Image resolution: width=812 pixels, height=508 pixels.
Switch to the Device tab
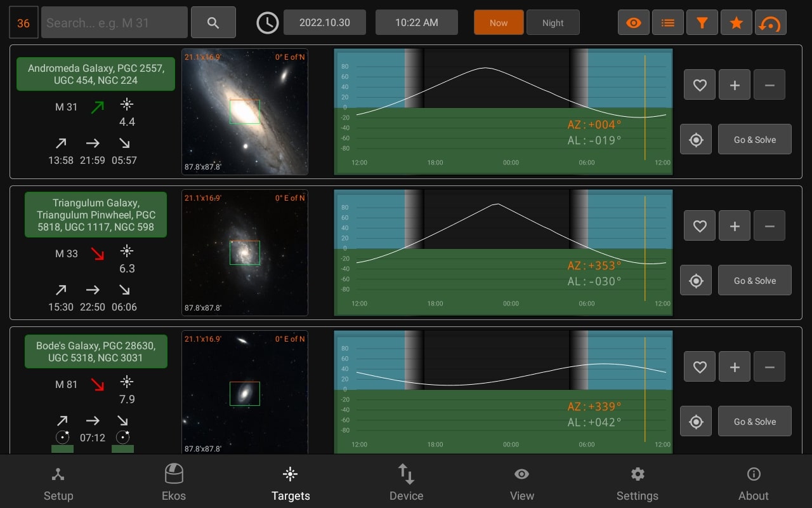click(406, 483)
